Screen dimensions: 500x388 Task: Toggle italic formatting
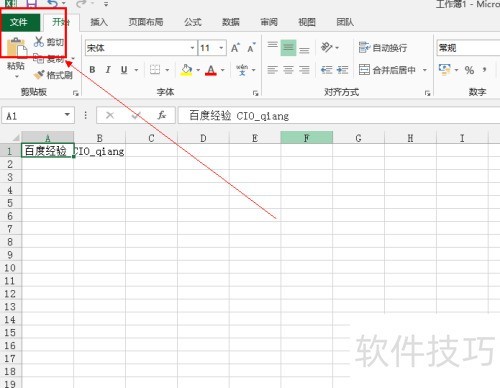click(108, 70)
